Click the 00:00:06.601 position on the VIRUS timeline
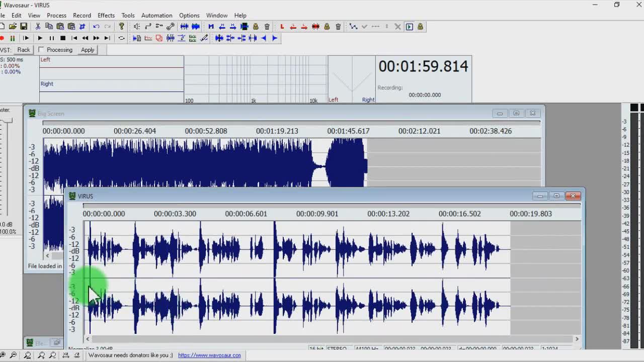This screenshot has width=644, height=362. [x=246, y=214]
